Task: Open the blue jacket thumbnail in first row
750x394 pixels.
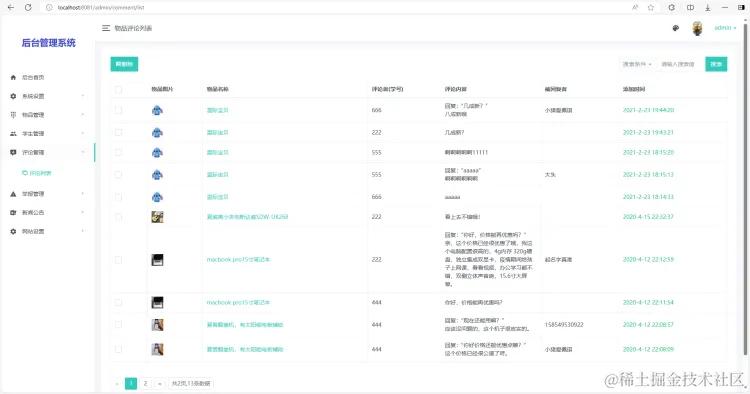Action: (157, 110)
